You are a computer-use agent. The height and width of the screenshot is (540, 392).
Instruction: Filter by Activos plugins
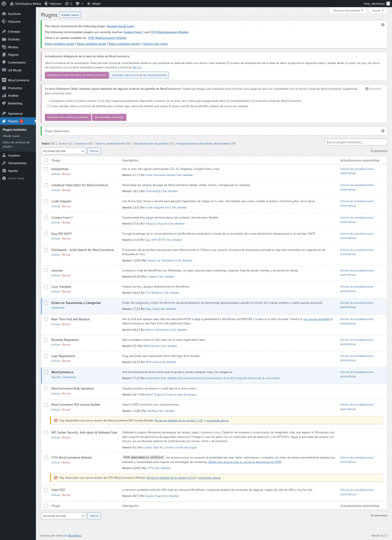[x=65, y=143]
